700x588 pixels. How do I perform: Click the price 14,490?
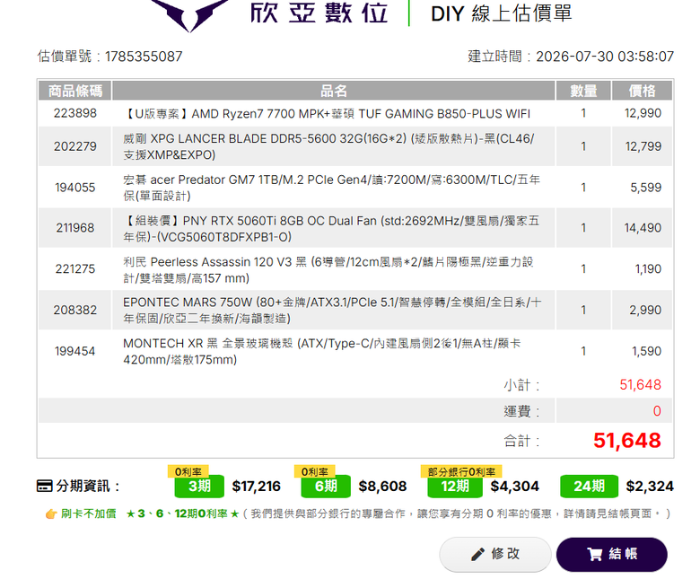(643, 228)
